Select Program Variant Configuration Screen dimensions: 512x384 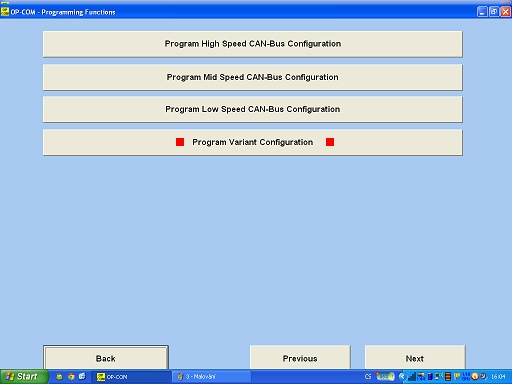coord(253,142)
